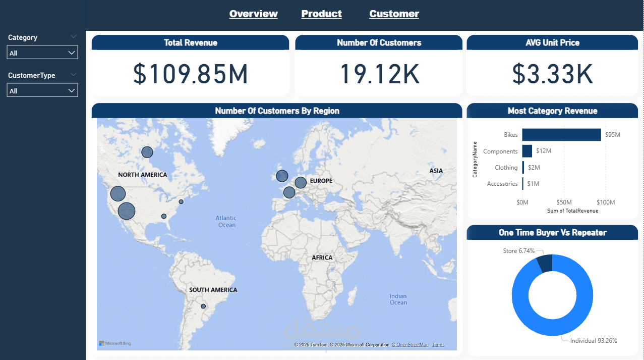Select the Germany customer bubble
644x360 pixels.
pyautogui.click(x=301, y=183)
